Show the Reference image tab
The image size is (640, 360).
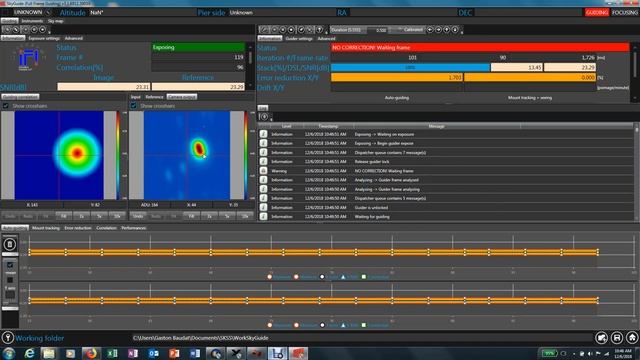[x=154, y=97]
